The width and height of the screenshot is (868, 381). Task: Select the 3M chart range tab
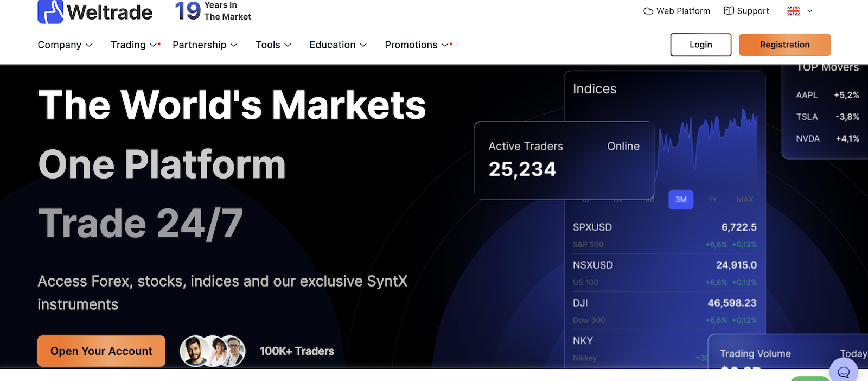[681, 200]
